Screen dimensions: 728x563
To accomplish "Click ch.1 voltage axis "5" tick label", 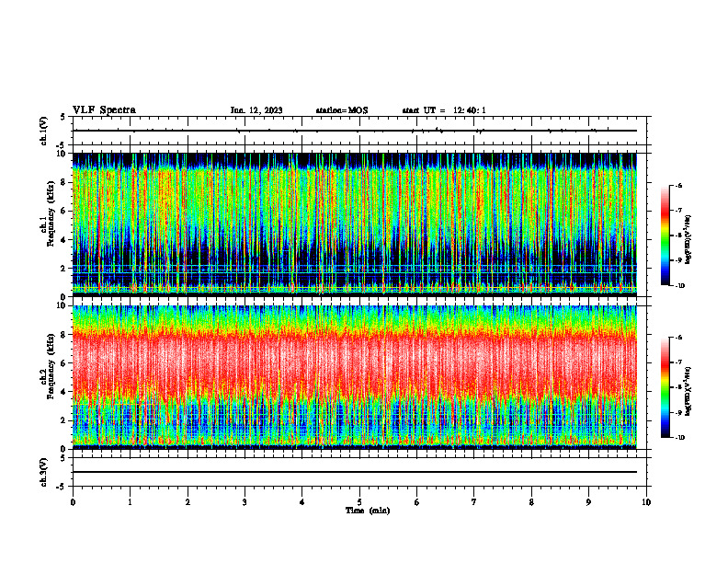I will click(x=63, y=117).
